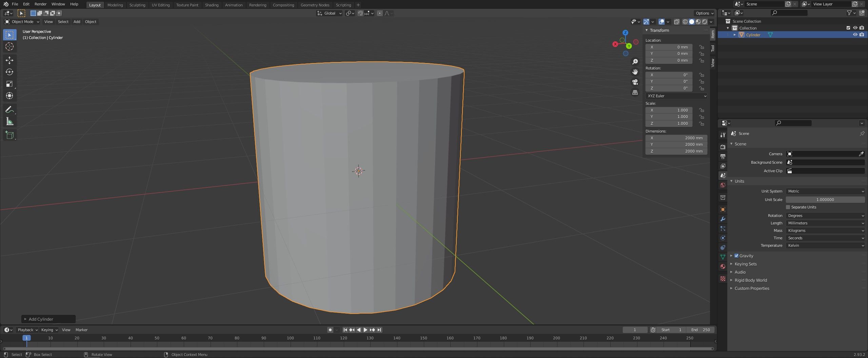Collapse the Transform panel
Screen dimensions: 868x358
[659, 30]
